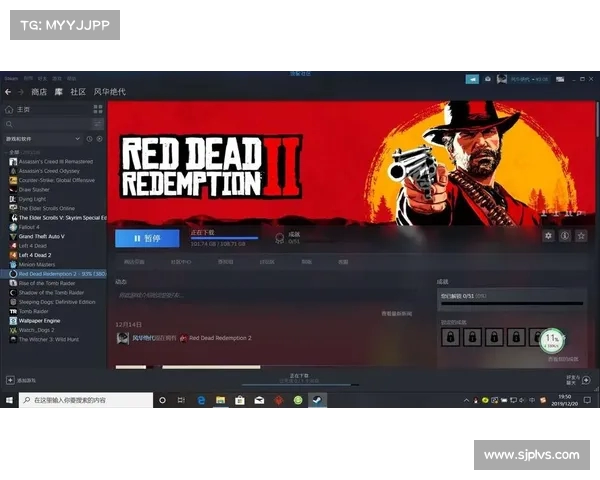Open the Steam menu
The height and width of the screenshot is (480, 600).
(x=11, y=78)
